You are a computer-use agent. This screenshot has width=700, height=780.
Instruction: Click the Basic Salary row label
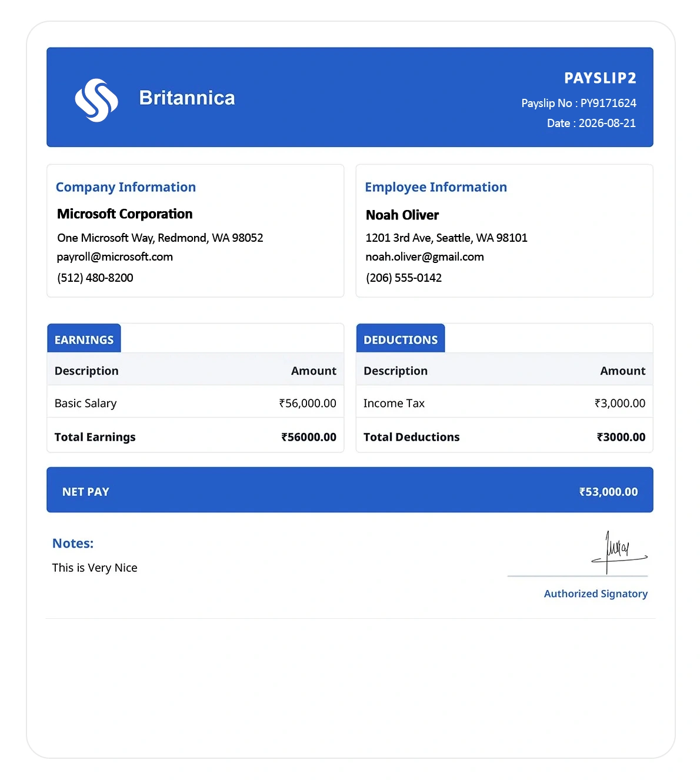point(85,404)
